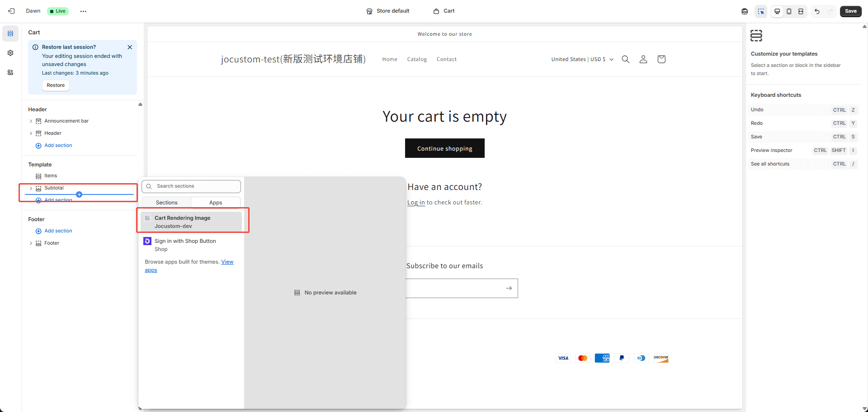Open the app embeds sidebar icon
Screen dimensions: 868x412
click(x=10, y=72)
